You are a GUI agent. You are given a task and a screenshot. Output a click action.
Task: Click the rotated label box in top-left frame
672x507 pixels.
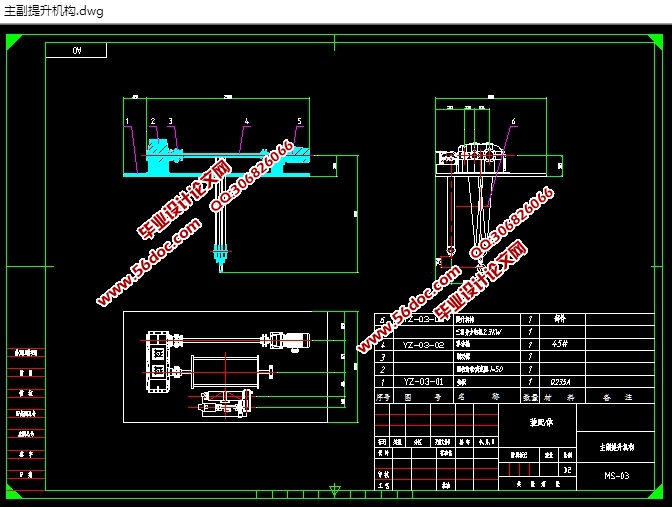click(76, 50)
